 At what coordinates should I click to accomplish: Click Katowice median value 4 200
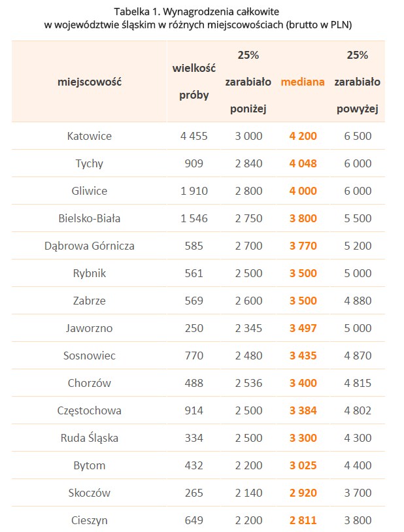coord(303,136)
